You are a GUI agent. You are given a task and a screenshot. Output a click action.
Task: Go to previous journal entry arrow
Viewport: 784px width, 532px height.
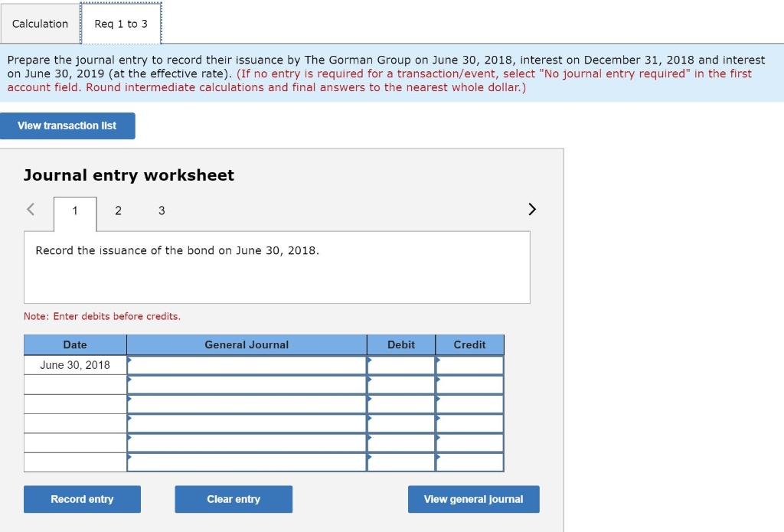point(31,209)
